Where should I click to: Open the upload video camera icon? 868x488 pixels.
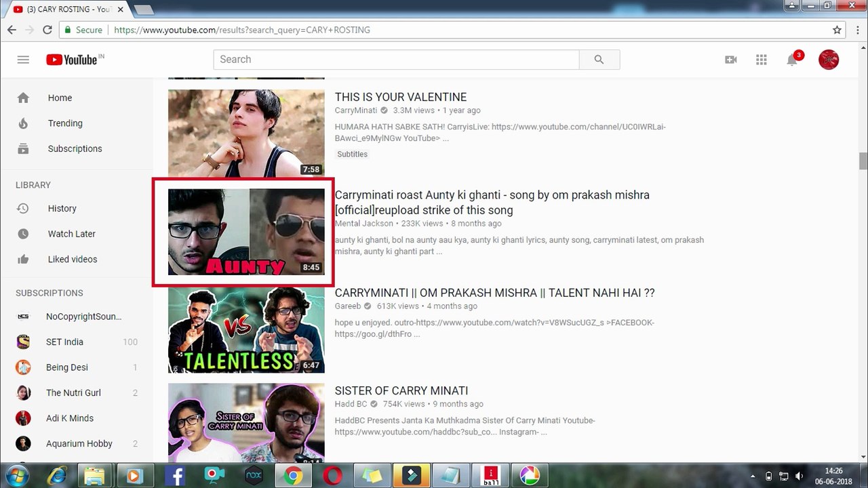(730, 60)
